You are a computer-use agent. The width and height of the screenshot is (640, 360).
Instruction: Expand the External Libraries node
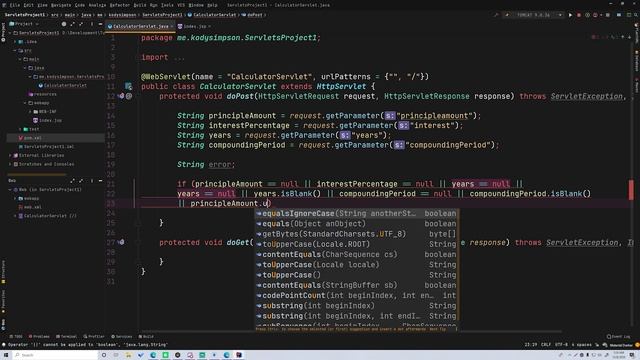point(11,156)
